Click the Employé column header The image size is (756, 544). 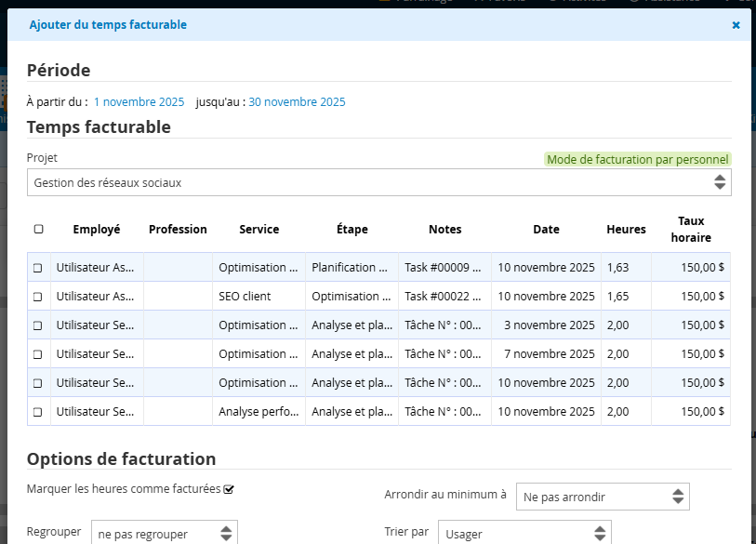(97, 229)
